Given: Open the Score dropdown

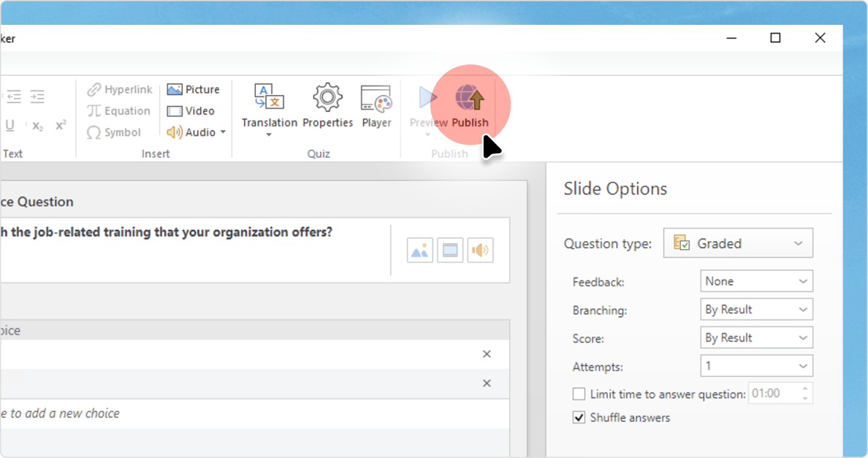Looking at the screenshot, I should [756, 337].
